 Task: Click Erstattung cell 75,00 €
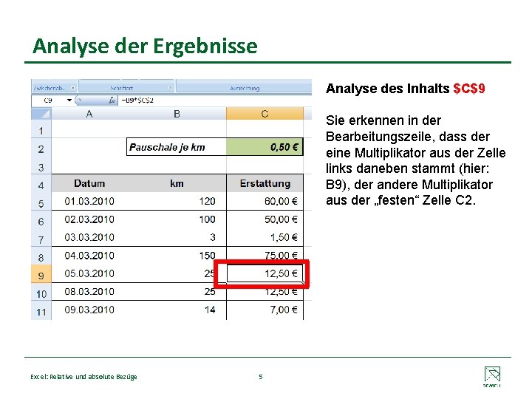point(265,254)
